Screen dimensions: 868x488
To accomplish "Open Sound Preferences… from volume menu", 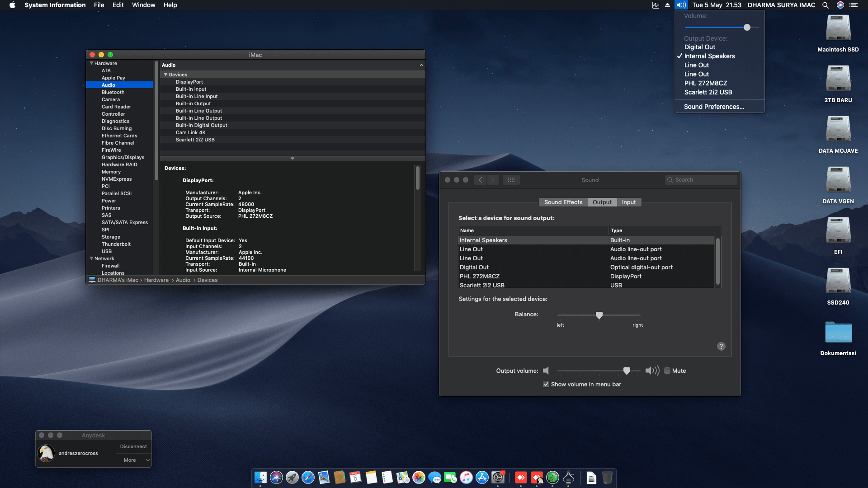I will pos(719,107).
